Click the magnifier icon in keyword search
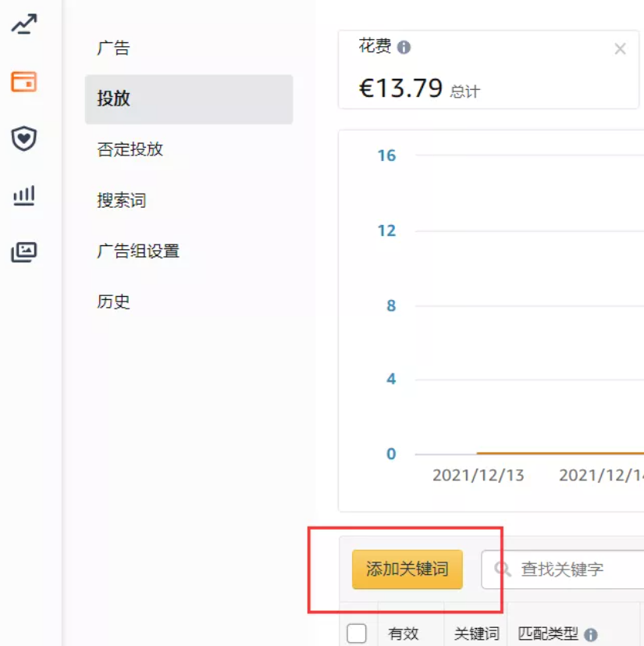This screenshot has height=646, width=644. [x=503, y=569]
